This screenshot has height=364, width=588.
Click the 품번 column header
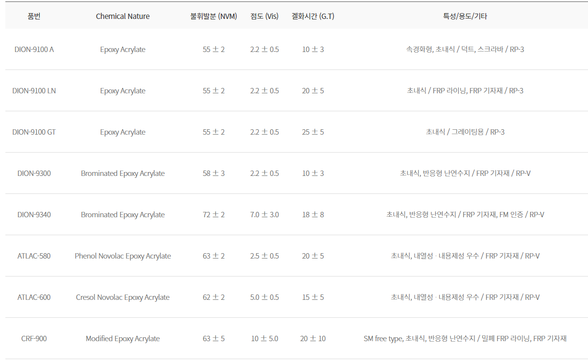click(x=34, y=16)
